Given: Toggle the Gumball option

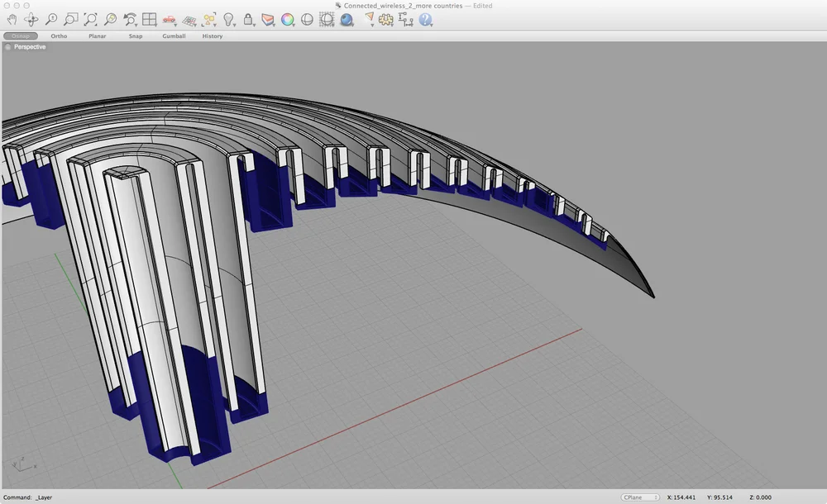Looking at the screenshot, I should [174, 36].
